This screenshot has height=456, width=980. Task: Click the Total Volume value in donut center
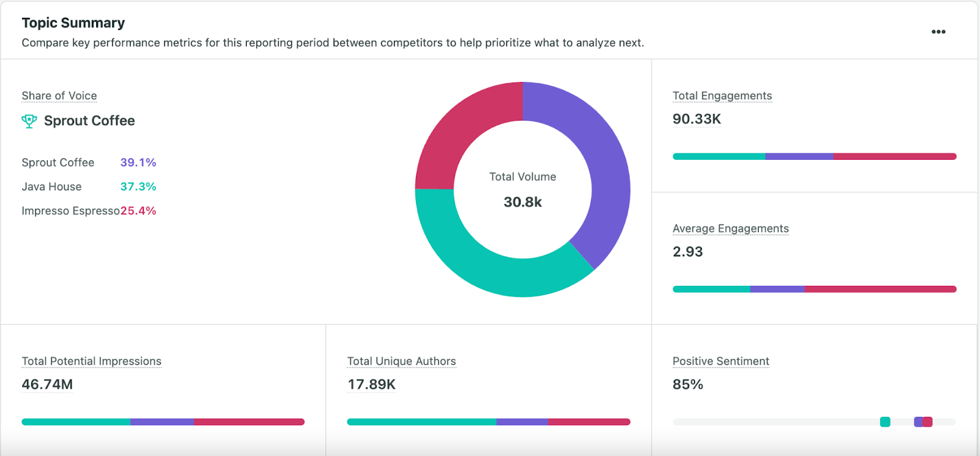point(522,202)
